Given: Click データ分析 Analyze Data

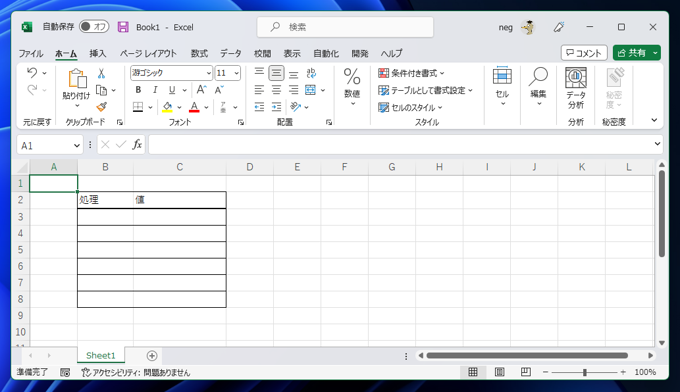Looking at the screenshot, I should point(576,88).
